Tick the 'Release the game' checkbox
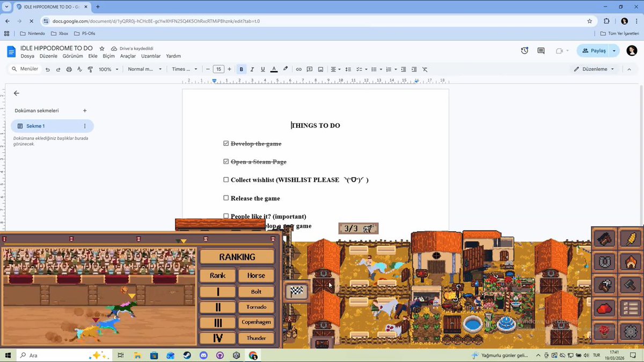Image resolution: width=644 pixels, height=362 pixels. (x=226, y=198)
